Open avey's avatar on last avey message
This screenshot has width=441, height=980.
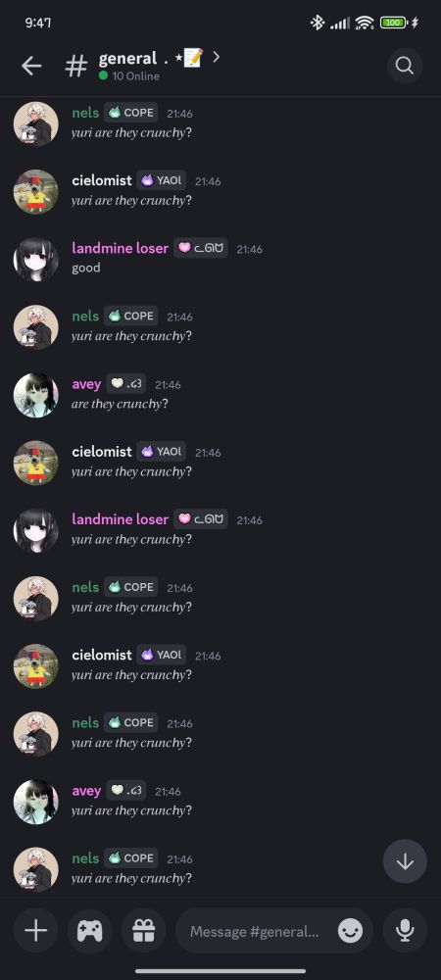(x=35, y=802)
